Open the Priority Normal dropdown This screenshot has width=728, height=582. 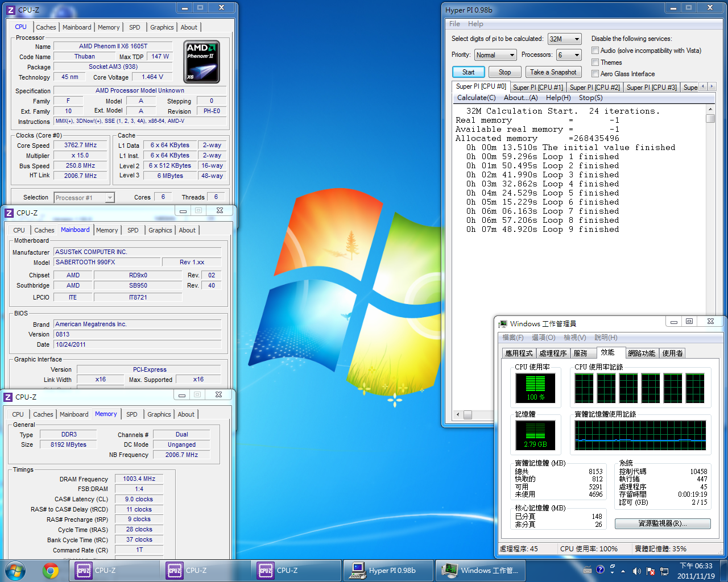pyautogui.click(x=495, y=55)
